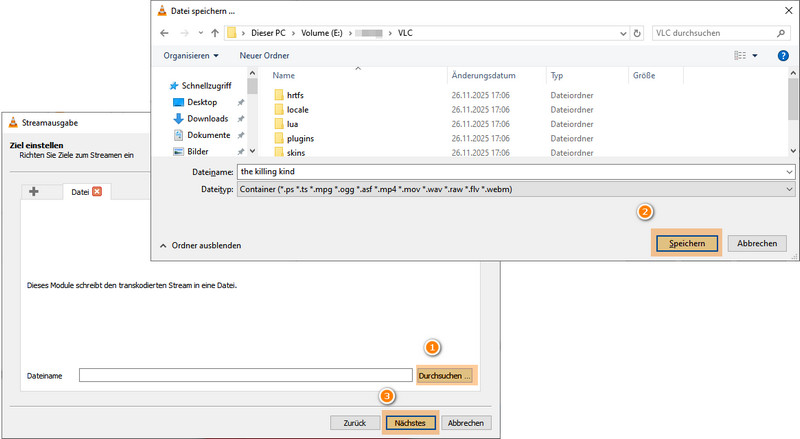Click navigation pane scroll up arrow
Image resolution: width=800 pixels, height=439 pixels.
point(252,73)
